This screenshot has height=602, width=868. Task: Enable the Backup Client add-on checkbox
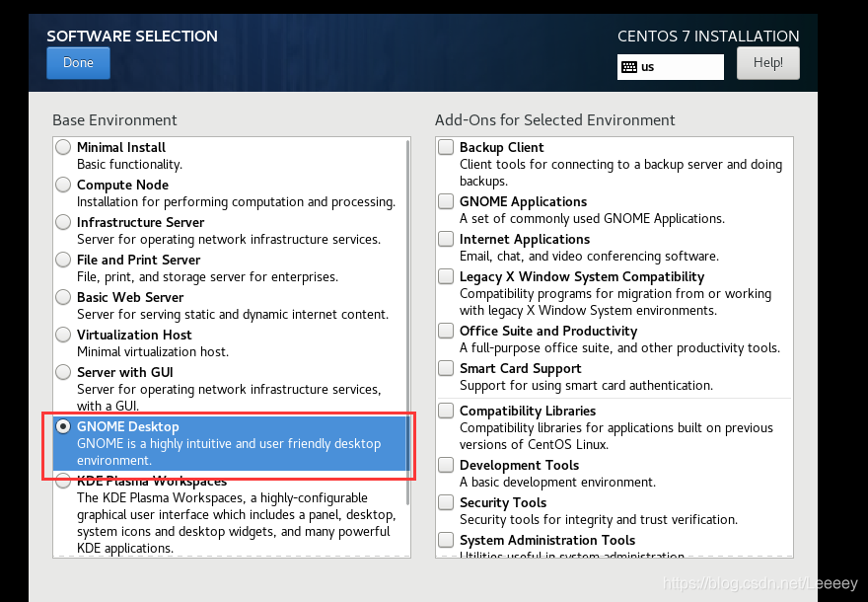[x=446, y=147]
